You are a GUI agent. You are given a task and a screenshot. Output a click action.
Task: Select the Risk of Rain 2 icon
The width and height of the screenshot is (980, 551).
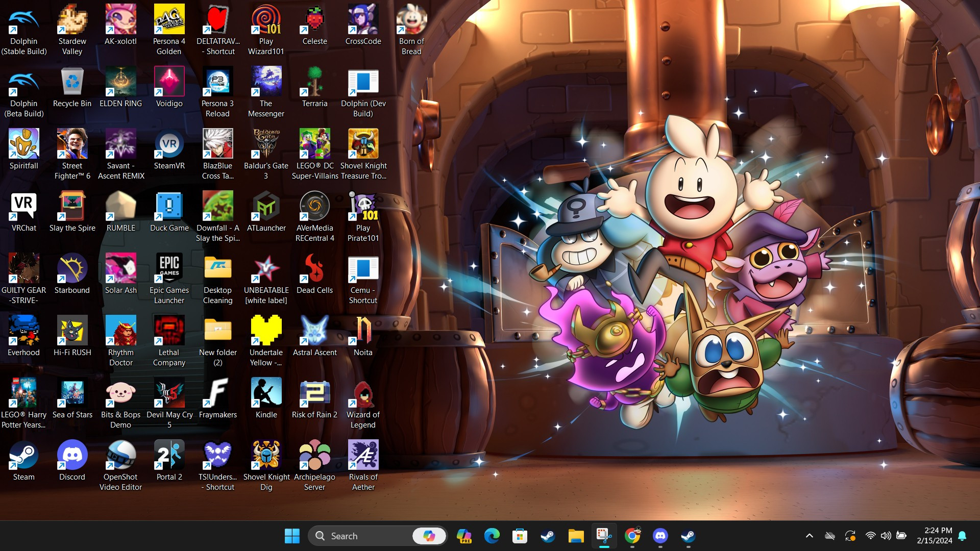pyautogui.click(x=314, y=398)
